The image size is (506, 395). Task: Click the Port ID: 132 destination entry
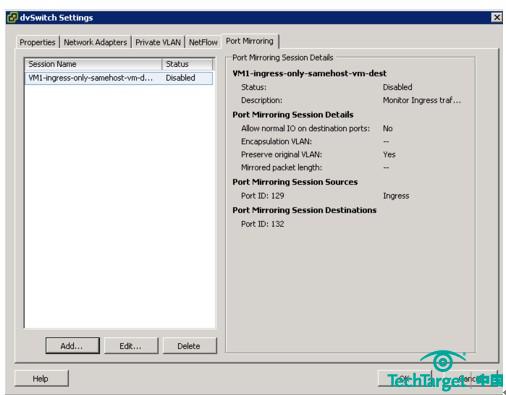point(263,224)
